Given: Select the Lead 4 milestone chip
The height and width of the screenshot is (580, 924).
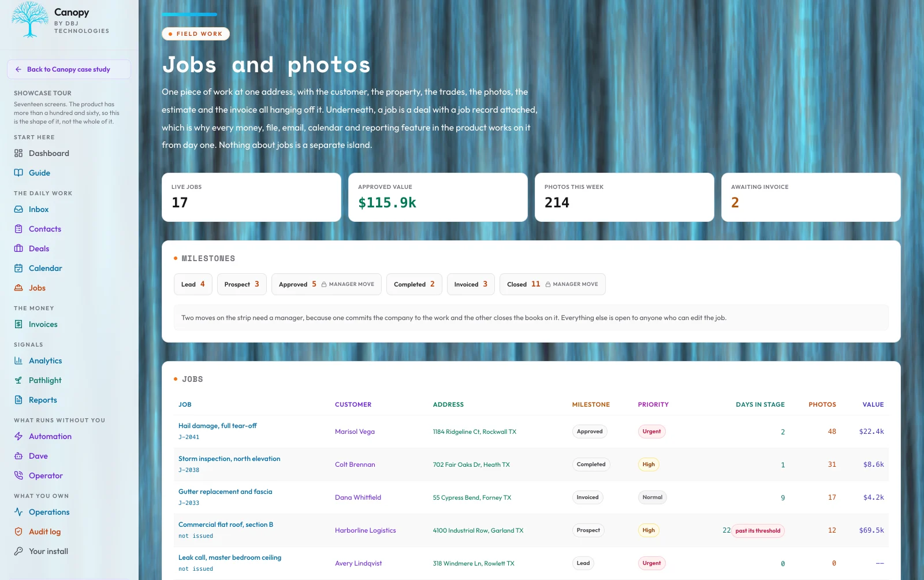Looking at the screenshot, I should point(193,284).
